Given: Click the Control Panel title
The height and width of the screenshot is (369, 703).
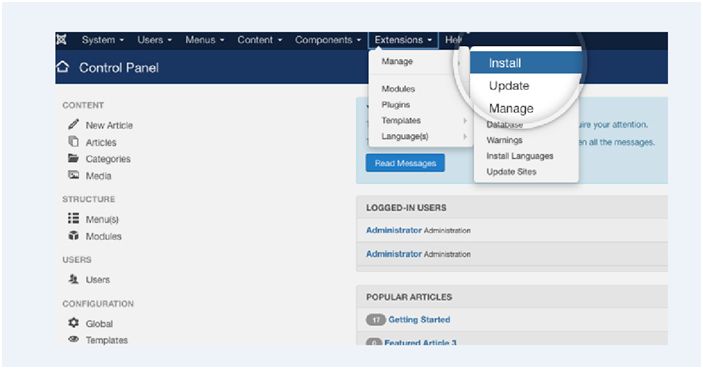Looking at the screenshot, I should (119, 68).
